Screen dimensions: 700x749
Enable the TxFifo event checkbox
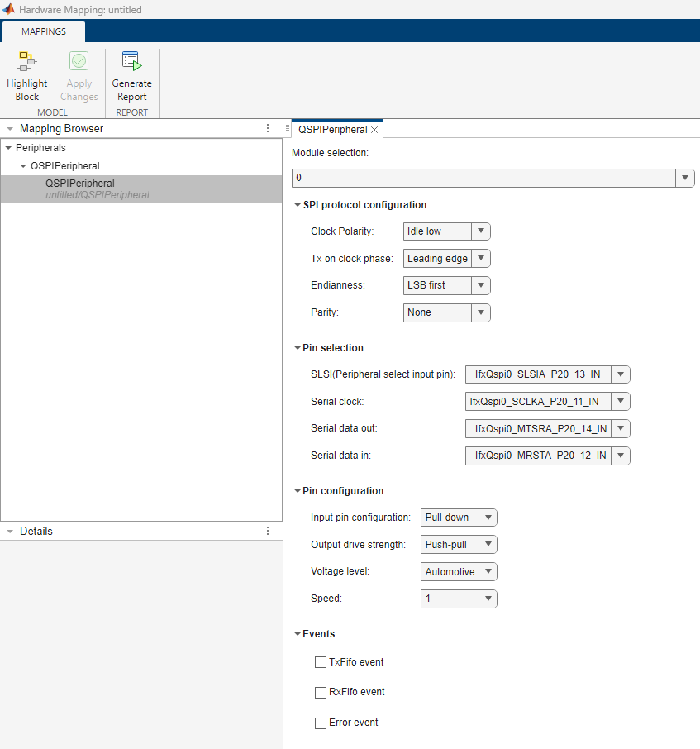point(320,662)
